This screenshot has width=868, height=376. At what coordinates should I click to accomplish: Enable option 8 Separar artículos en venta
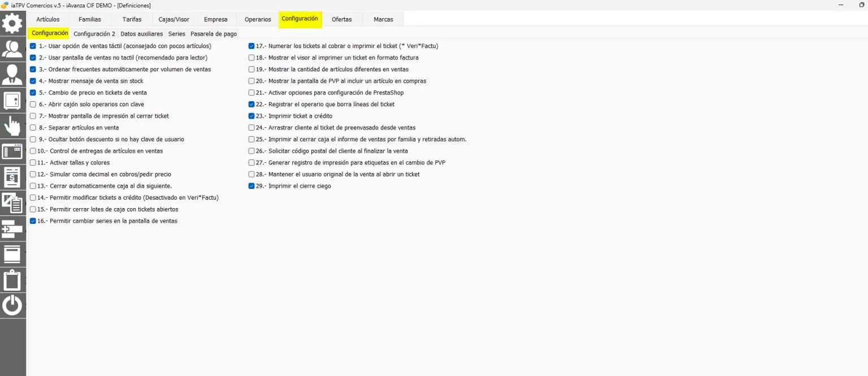click(x=33, y=128)
